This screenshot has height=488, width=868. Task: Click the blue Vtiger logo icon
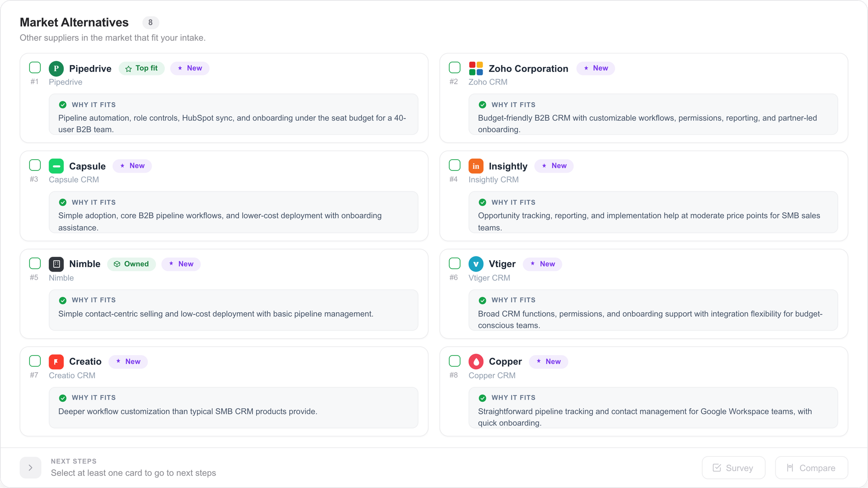(x=476, y=264)
